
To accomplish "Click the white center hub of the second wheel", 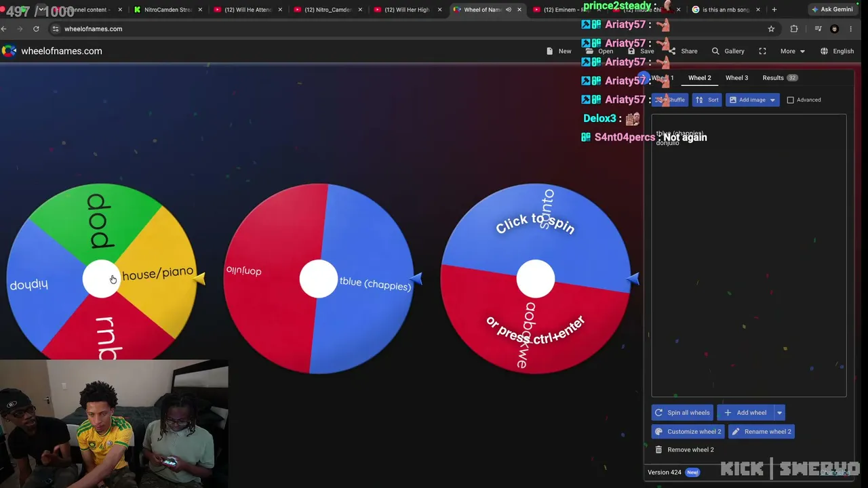I will (319, 279).
